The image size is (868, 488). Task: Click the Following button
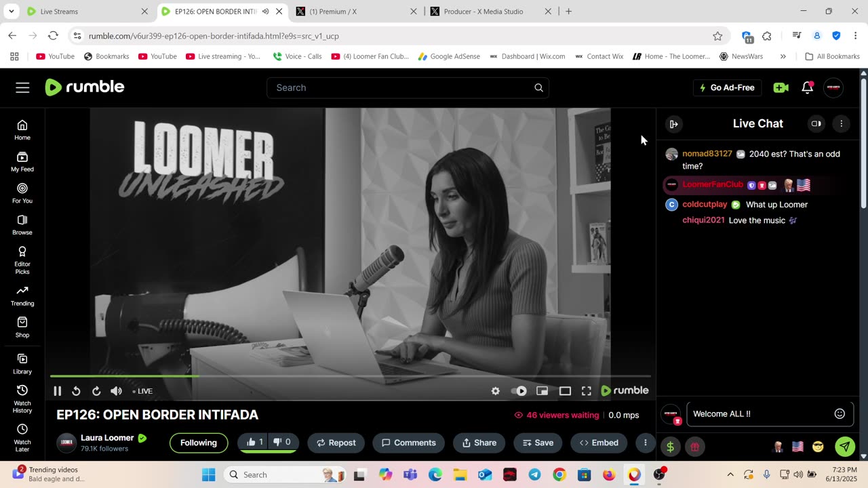point(199,443)
